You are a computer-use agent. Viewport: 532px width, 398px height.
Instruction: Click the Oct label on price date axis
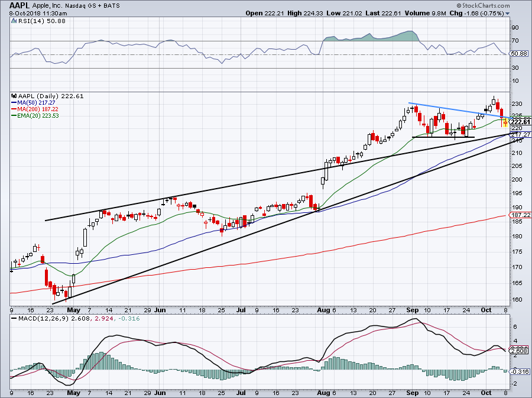[x=486, y=310]
